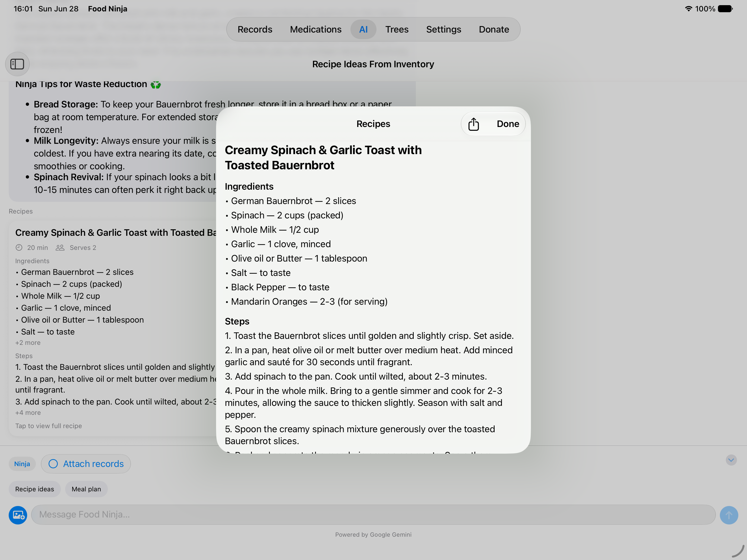This screenshot has height=560, width=747.
Task: Click step 3 'Add spinach to the pan' in sheet
Action: point(356,376)
